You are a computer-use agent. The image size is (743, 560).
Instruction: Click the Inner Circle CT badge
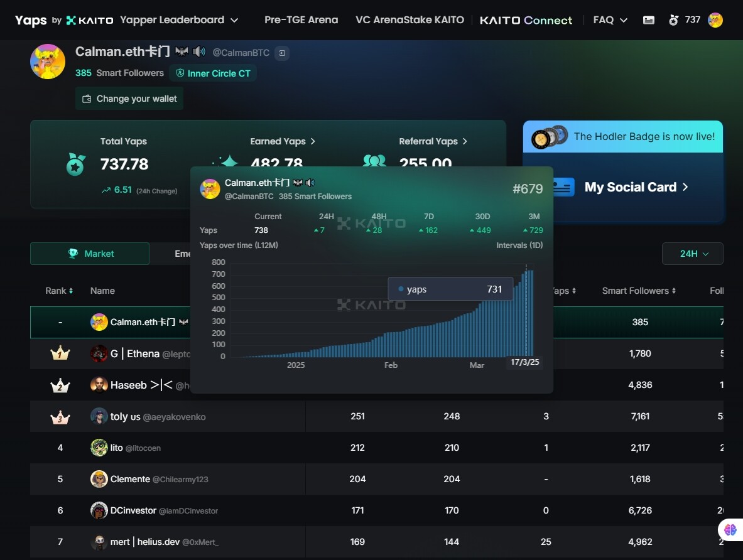(213, 73)
